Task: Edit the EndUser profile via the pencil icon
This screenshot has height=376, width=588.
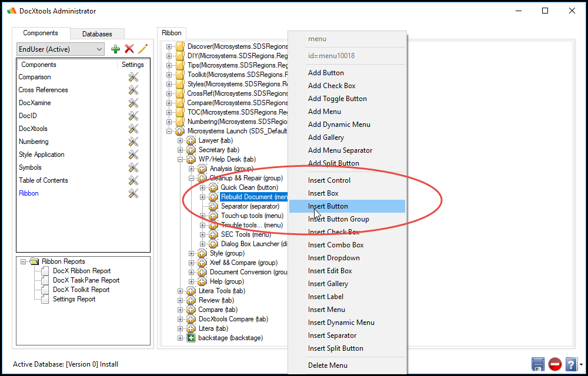Action: 143,49
